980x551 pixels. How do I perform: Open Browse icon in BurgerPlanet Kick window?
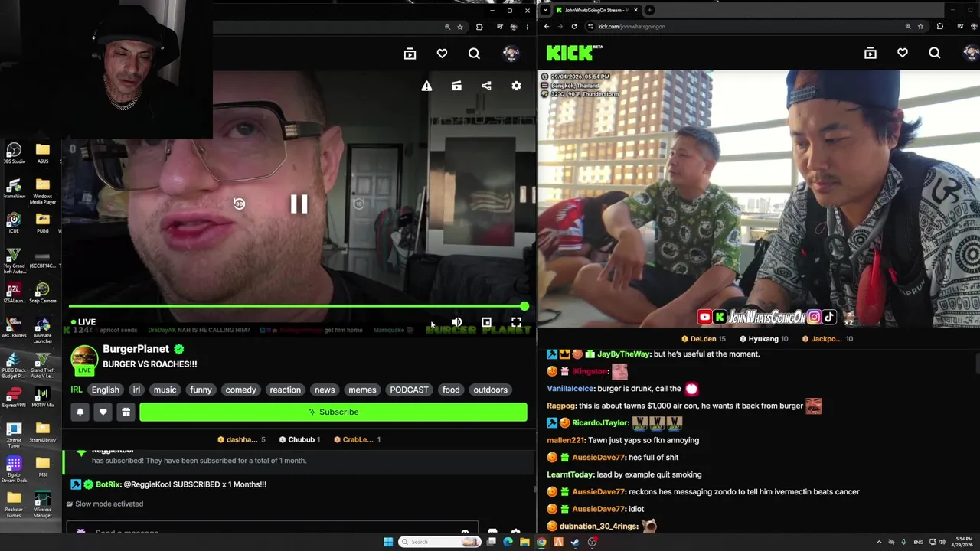coord(410,53)
